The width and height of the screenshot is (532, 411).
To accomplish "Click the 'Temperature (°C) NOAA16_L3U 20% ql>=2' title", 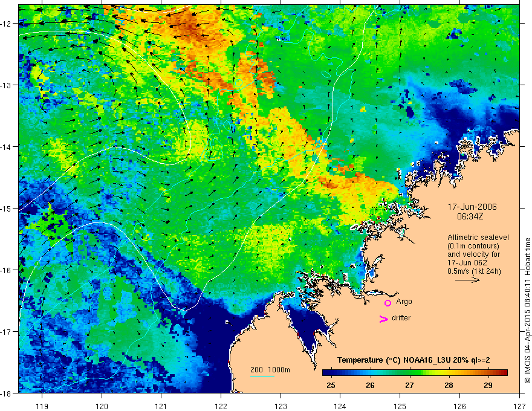I will pos(414,360).
